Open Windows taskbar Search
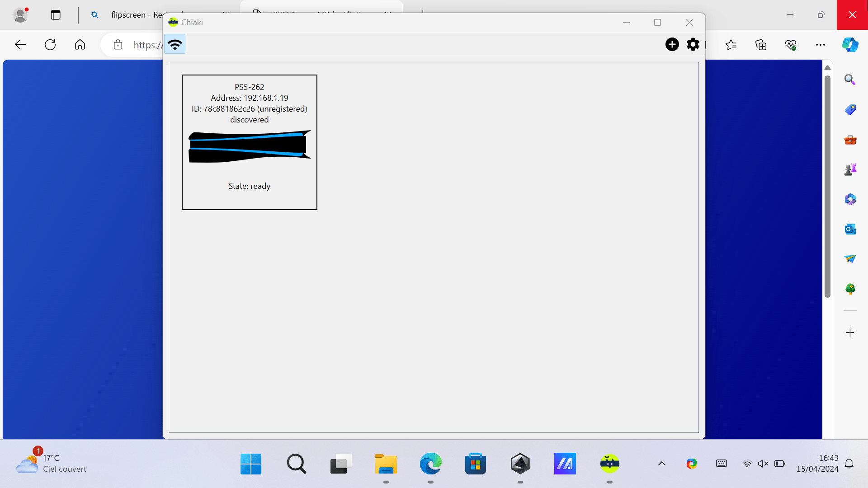 tap(296, 464)
